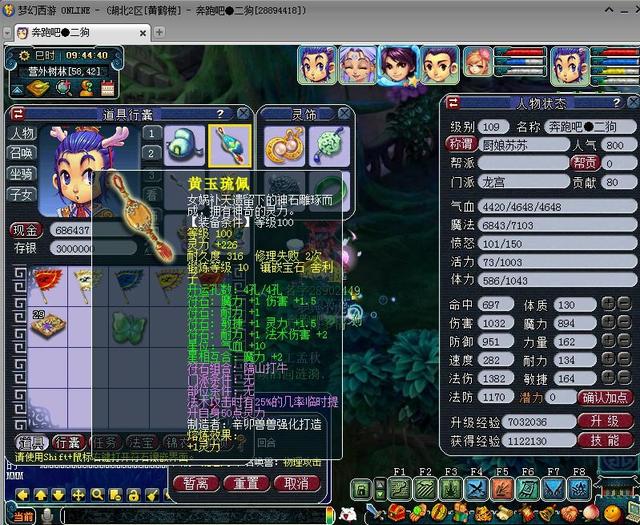This screenshot has width=640, height=525.
Task: Click the 取消 button
Action: pos(297,484)
